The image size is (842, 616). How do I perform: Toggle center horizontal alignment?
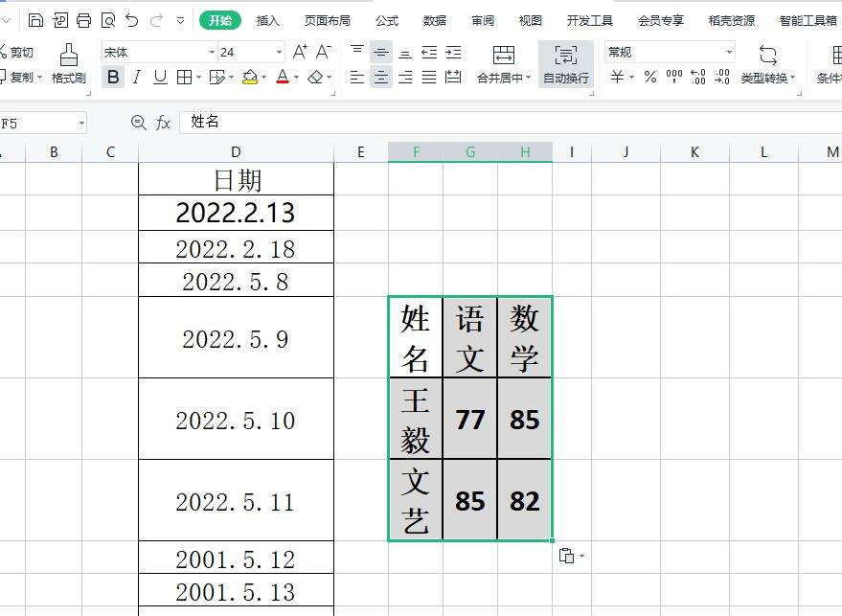[380, 77]
